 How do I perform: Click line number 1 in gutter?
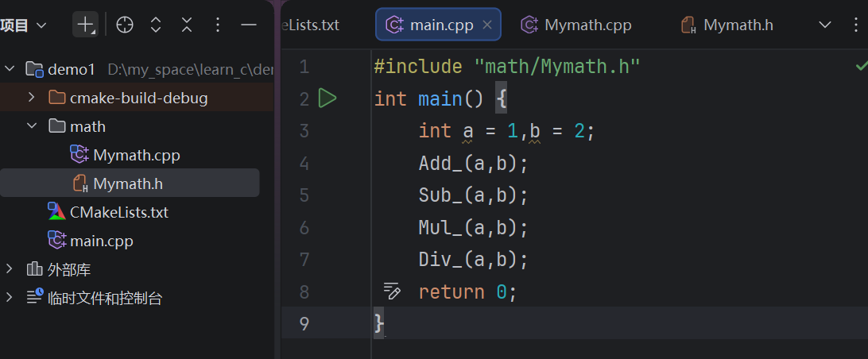pos(304,68)
